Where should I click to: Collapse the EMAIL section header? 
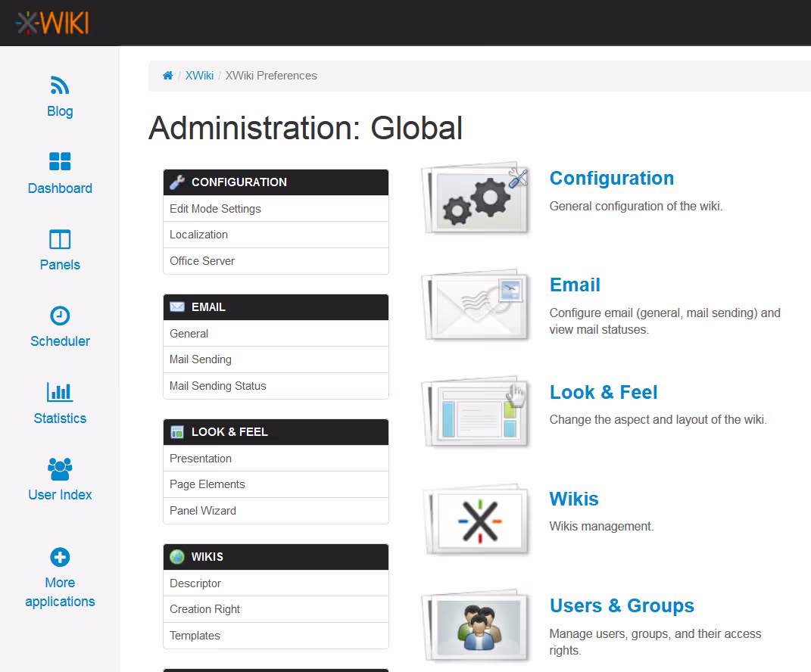click(x=276, y=307)
